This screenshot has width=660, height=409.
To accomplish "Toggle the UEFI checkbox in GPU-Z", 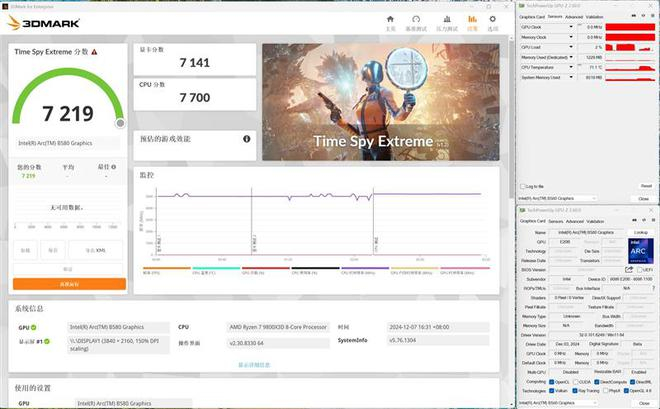I will (639, 269).
